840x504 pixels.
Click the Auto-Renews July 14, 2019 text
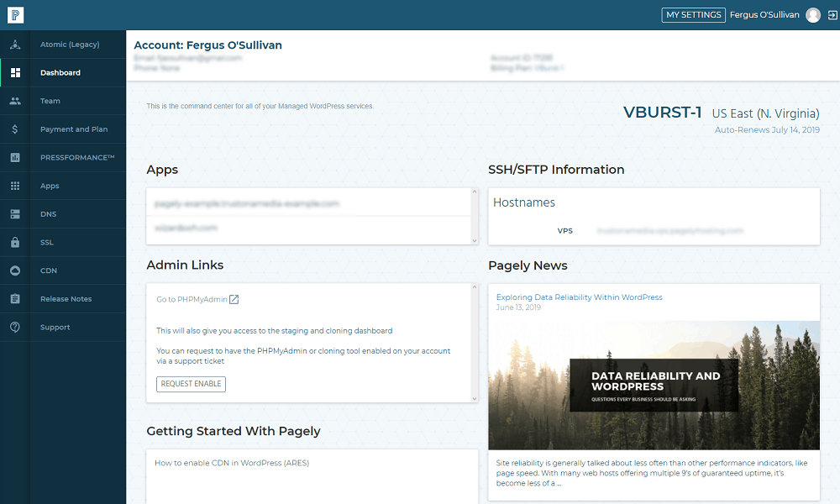tap(767, 129)
